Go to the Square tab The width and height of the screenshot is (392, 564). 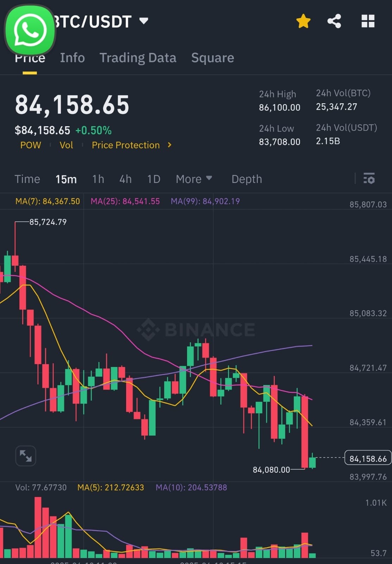tap(212, 58)
